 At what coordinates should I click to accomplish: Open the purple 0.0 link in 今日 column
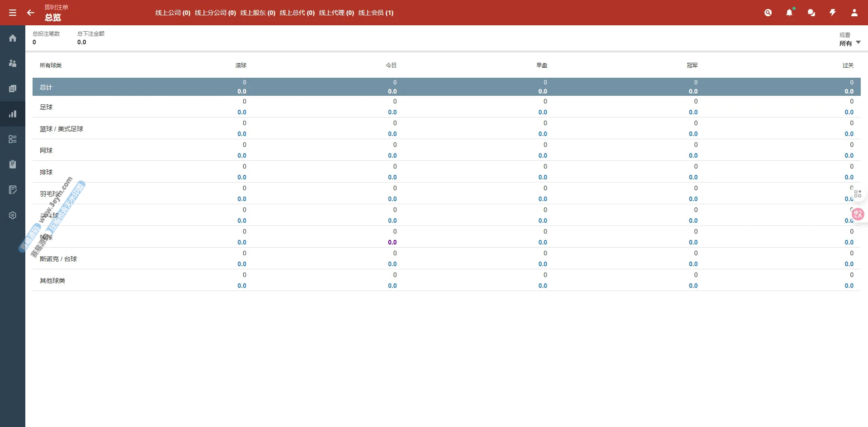pos(392,242)
